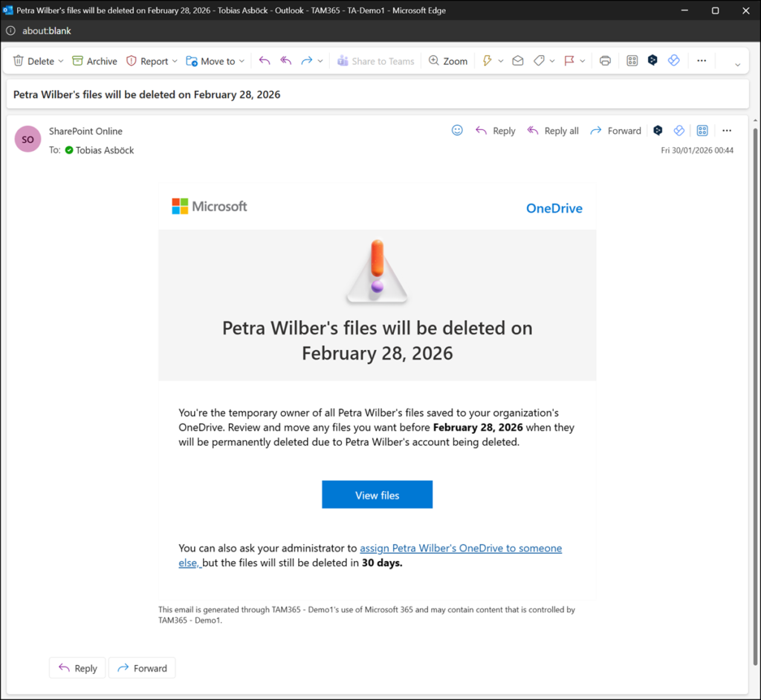Click the Reply button at the bottom

tap(77, 667)
